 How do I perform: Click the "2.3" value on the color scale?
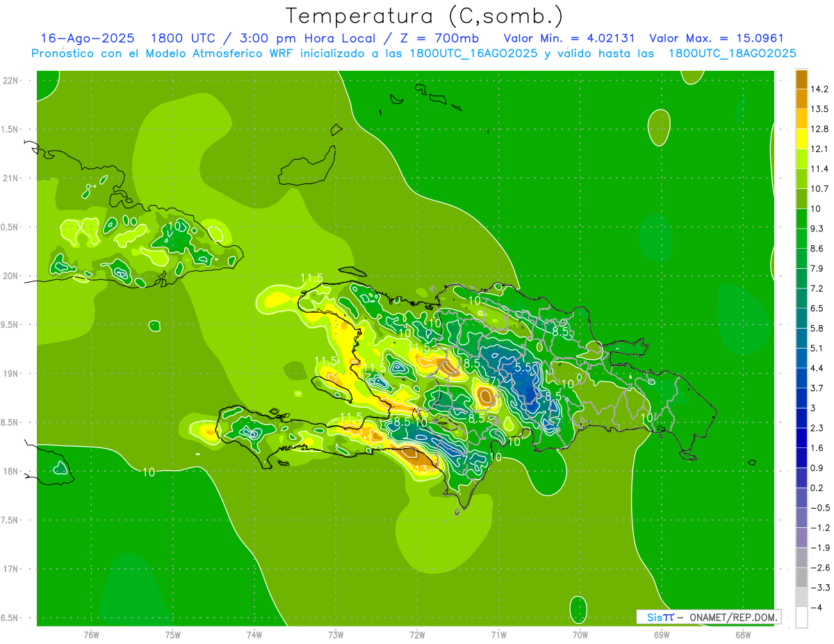817,428
